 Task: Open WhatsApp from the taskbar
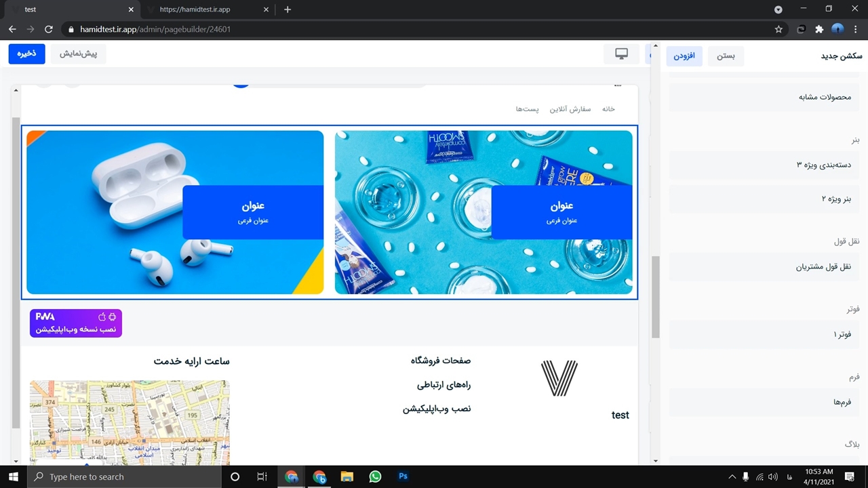[x=375, y=476]
